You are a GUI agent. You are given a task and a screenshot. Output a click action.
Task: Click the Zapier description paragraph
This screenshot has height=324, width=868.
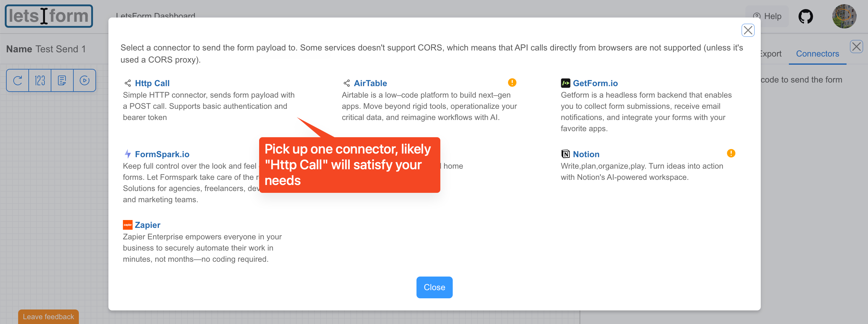[202, 248]
